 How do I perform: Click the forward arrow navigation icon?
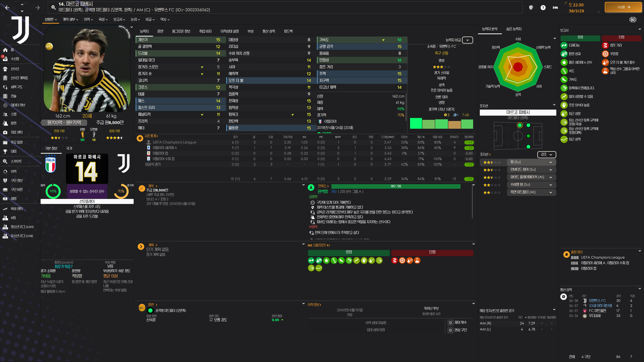tap(38, 8)
